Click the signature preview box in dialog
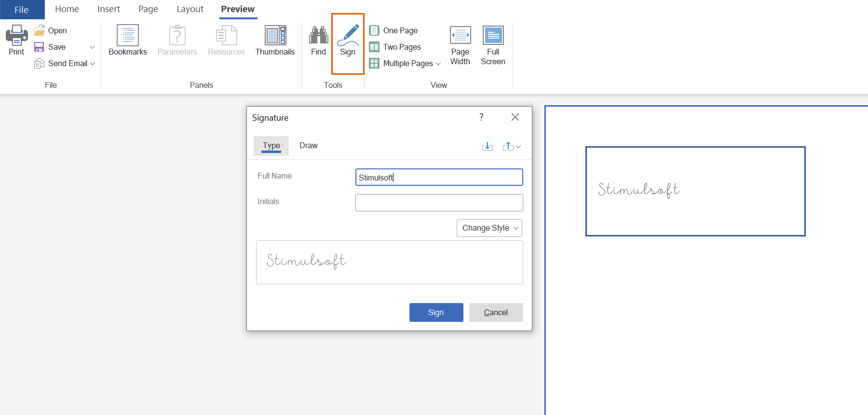 coord(390,263)
